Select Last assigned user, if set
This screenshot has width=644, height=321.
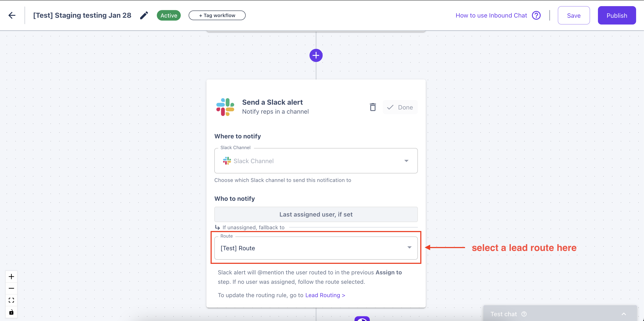[x=316, y=214]
